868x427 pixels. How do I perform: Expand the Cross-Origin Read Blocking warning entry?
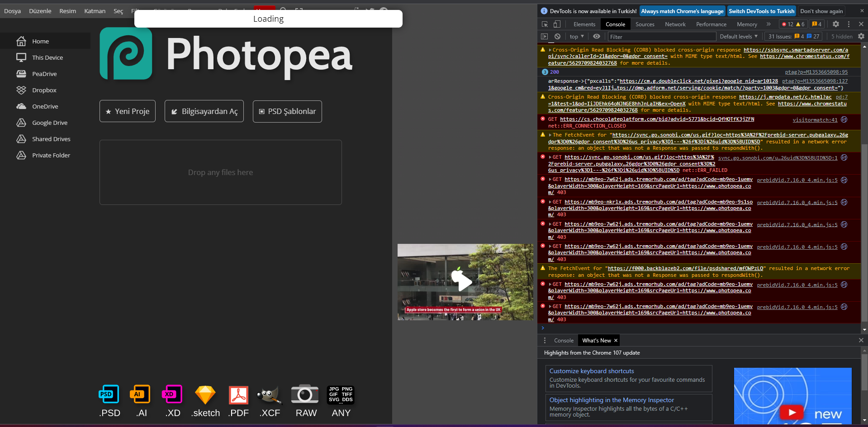pyautogui.click(x=550, y=50)
